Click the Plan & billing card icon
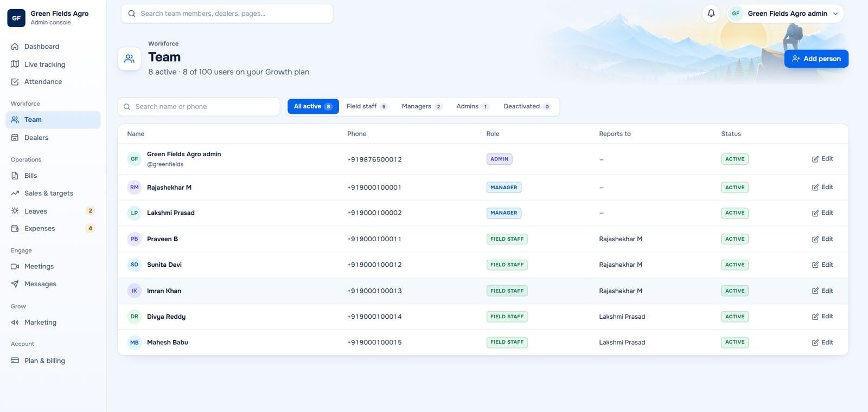Screen dimensions: 868x412 (x=15, y=360)
